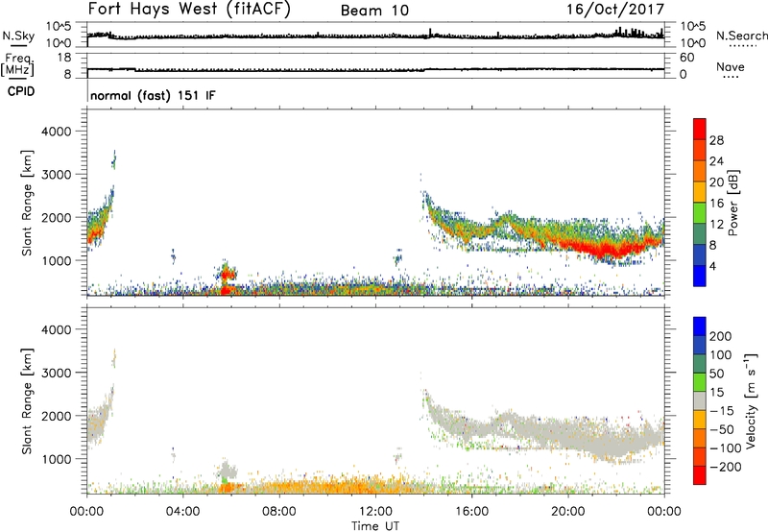Click the Velocity [m s⁻¹] colorbar label

click(750, 400)
